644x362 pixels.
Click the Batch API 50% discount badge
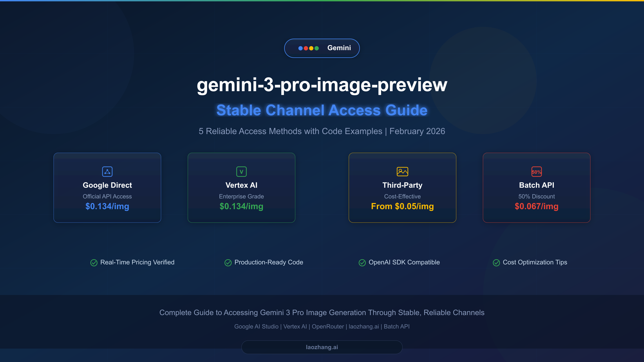click(536, 172)
